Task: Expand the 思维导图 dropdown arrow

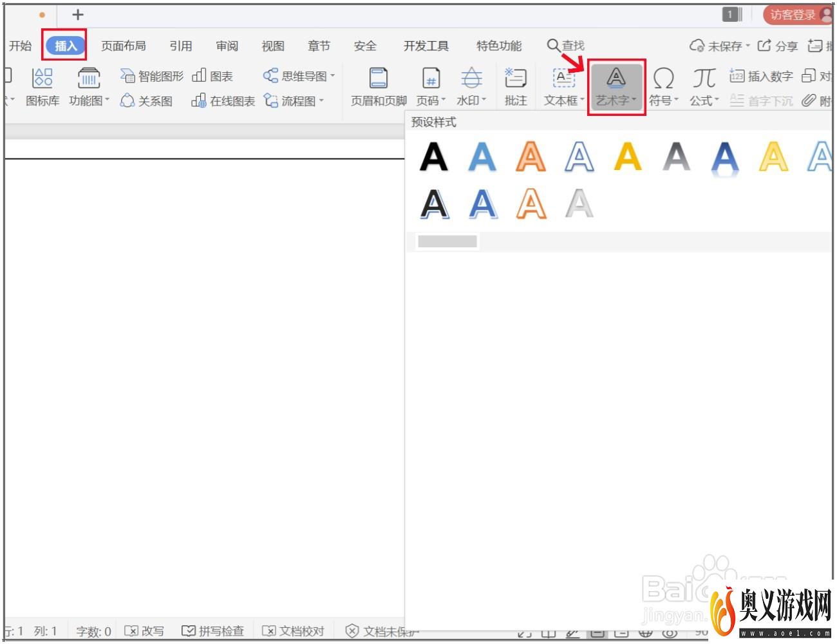Action: pos(333,76)
